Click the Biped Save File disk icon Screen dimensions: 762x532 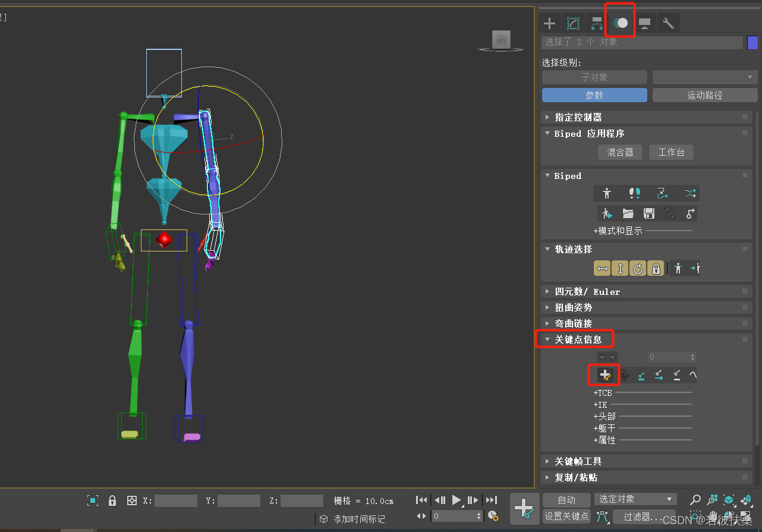(x=649, y=213)
